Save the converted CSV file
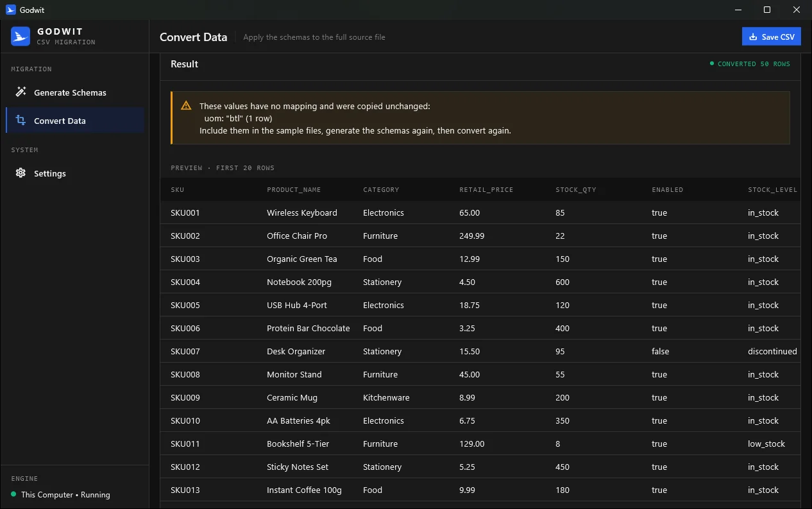 (772, 37)
